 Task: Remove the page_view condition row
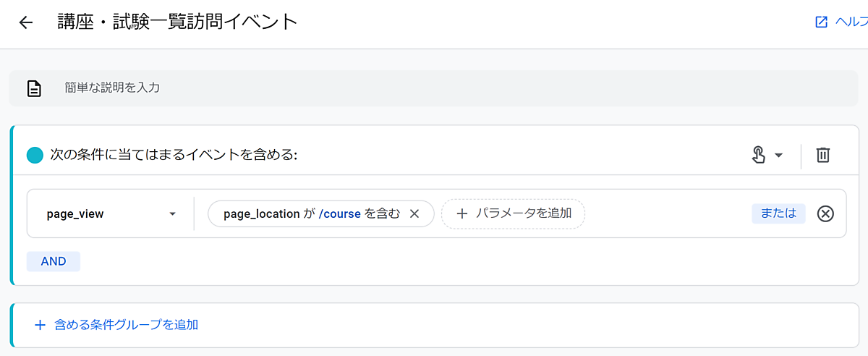click(825, 213)
